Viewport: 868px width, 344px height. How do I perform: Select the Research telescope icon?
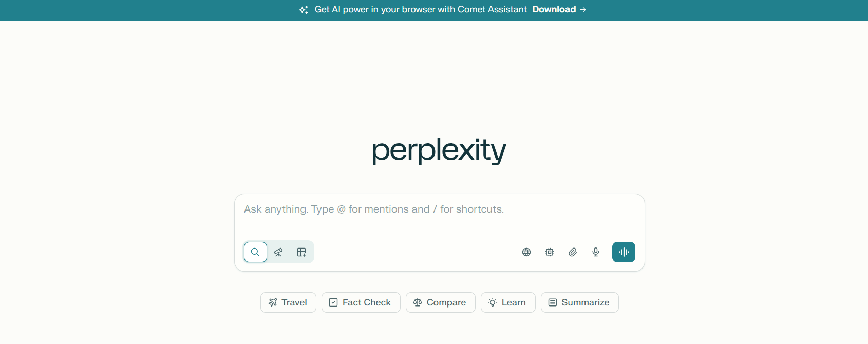(278, 252)
